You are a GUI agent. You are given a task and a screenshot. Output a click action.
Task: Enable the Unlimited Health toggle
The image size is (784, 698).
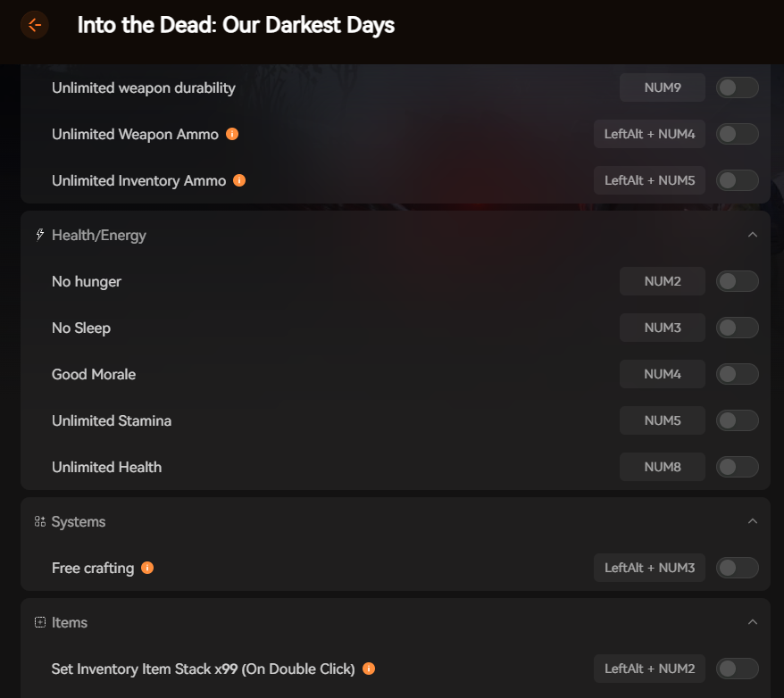click(737, 467)
